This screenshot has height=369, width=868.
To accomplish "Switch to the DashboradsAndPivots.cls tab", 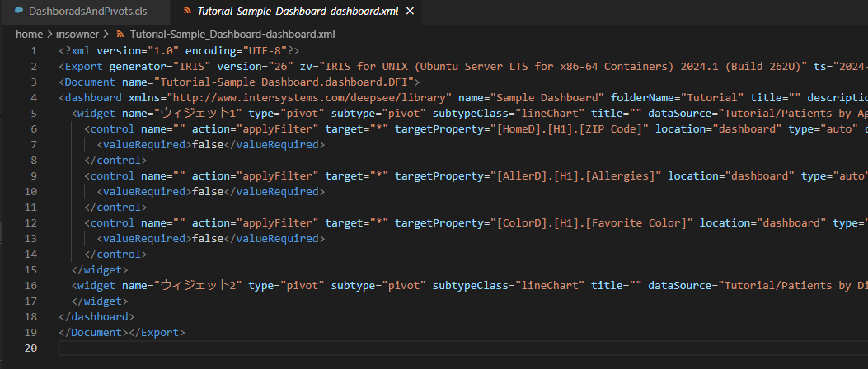I will point(87,12).
